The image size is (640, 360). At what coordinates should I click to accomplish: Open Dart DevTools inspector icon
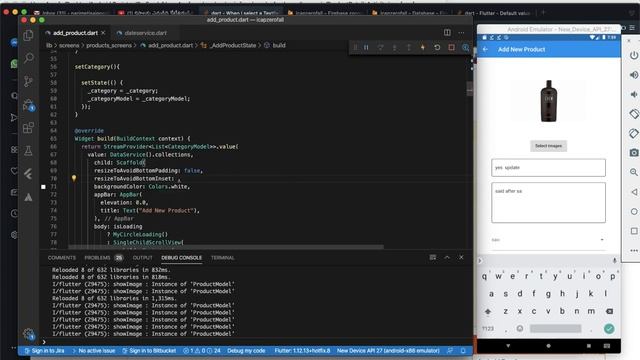465,47
